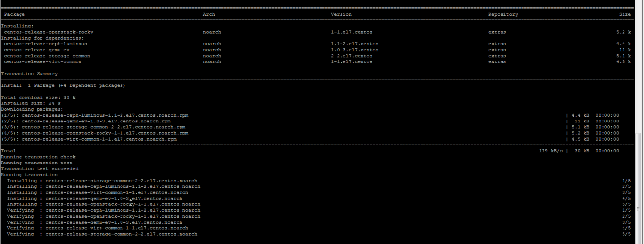Click the Installing openstack-rocky 5/5 line
The image size is (644, 244).
(x=319, y=204)
